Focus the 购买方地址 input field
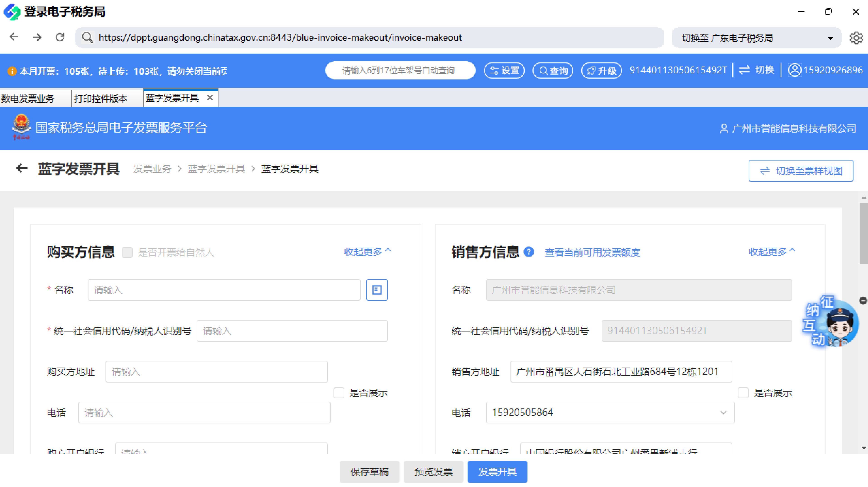Viewport: 868px width, 487px height. (x=216, y=371)
